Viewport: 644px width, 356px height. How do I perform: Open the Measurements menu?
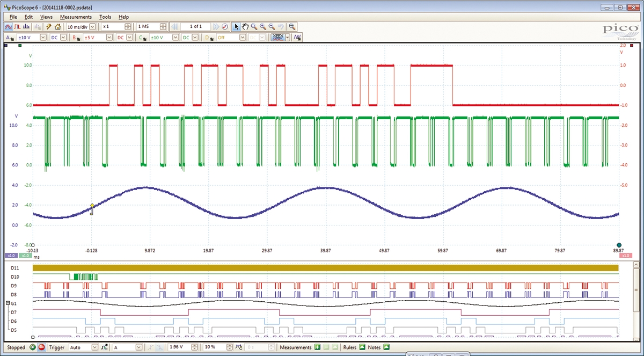click(x=75, y=17)
